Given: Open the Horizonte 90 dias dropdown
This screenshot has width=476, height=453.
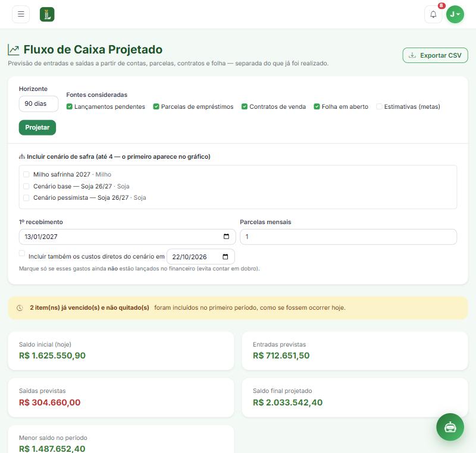Looking at the screenshot, I should [39, 103].
